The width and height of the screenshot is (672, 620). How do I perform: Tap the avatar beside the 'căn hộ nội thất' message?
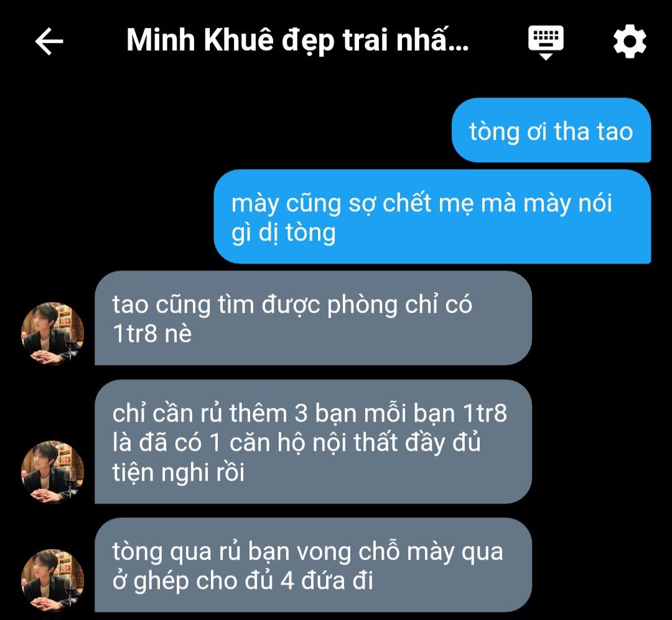[x=52, y=472]
